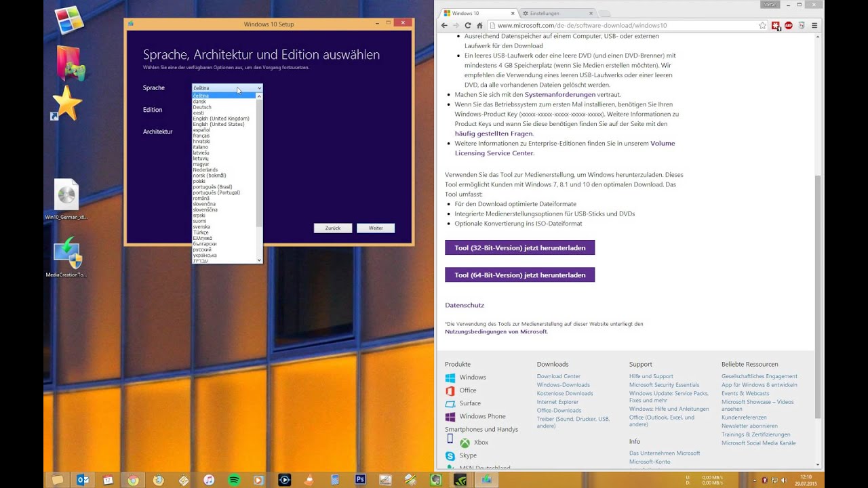
Task: Open Evernote from the taskbar
Action: point(436,480)
